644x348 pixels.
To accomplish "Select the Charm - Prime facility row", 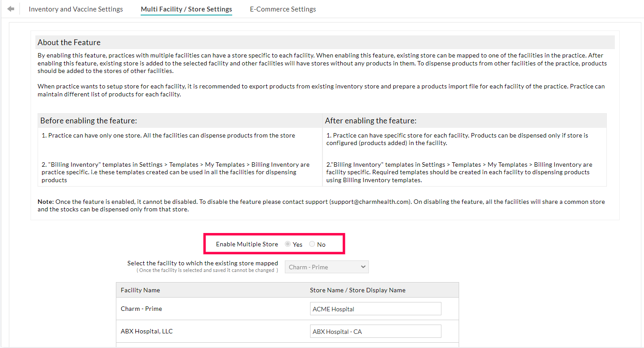I will pyautogui.click(x=141, y=308).
